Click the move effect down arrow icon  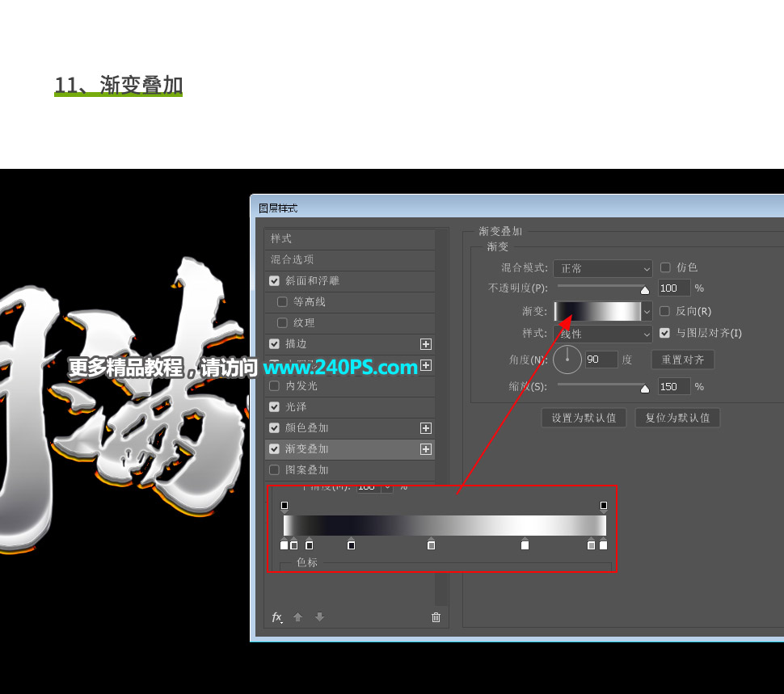point(319,616)
